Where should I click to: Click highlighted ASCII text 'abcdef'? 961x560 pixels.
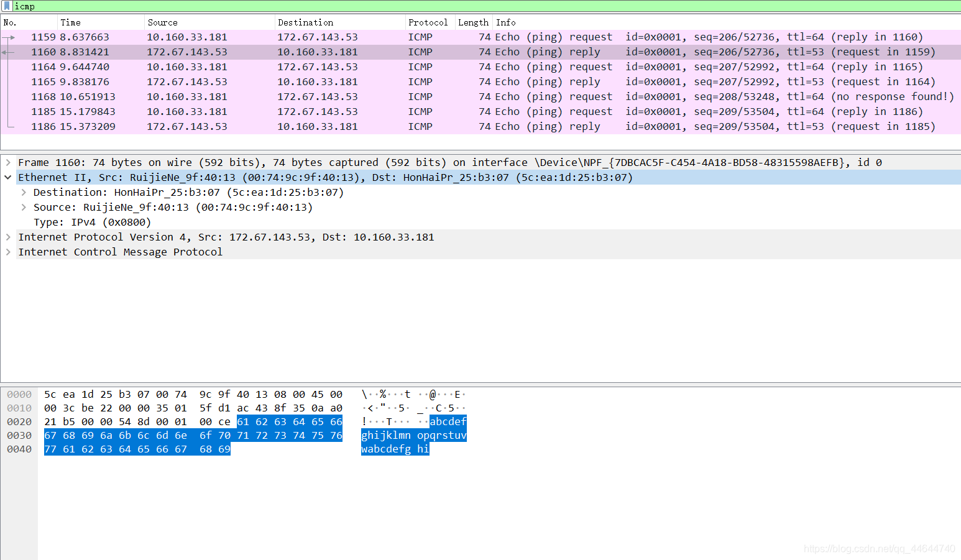448,422
